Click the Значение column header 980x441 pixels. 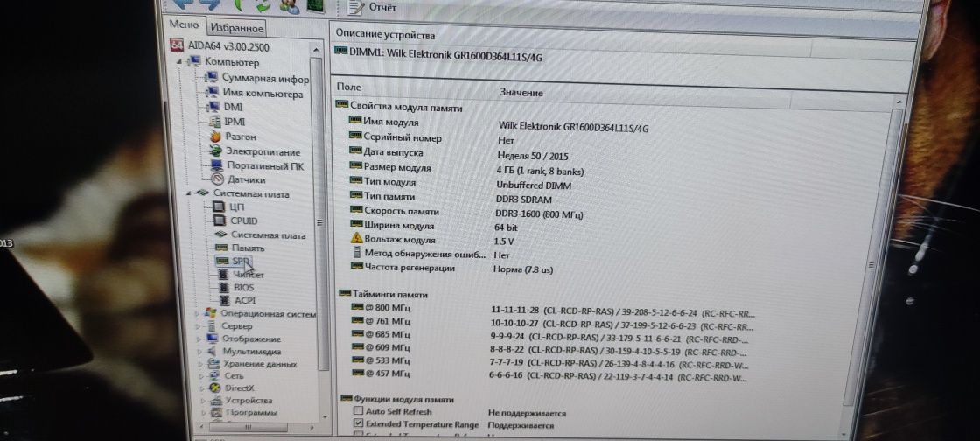(x=521, y=92)
